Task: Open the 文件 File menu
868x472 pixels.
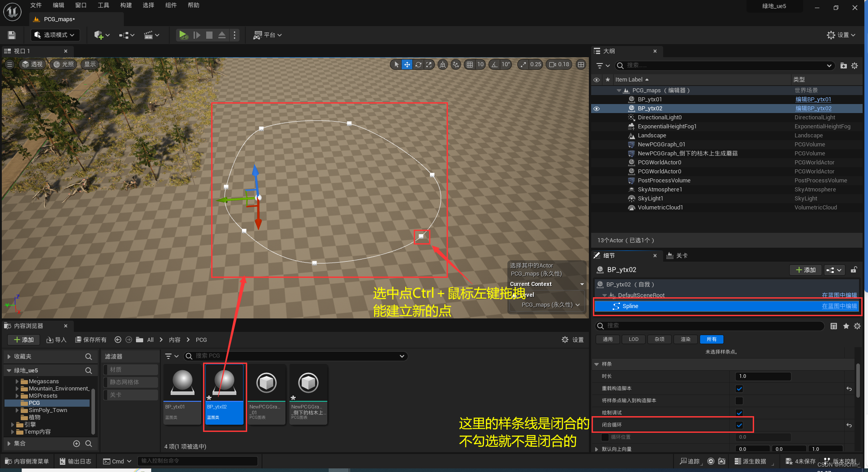Action: (36, 5)
